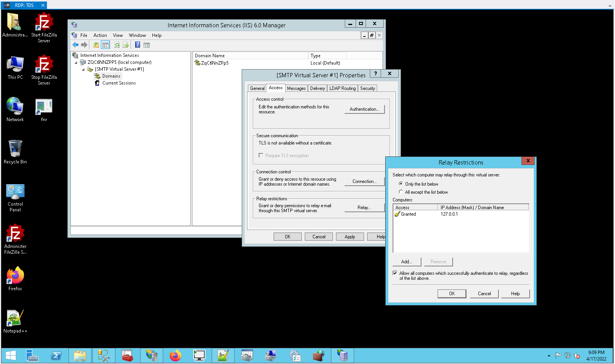Click the Relay... button
The height and width of the screenshot is (364, 615).
click(x=364, y=208)
